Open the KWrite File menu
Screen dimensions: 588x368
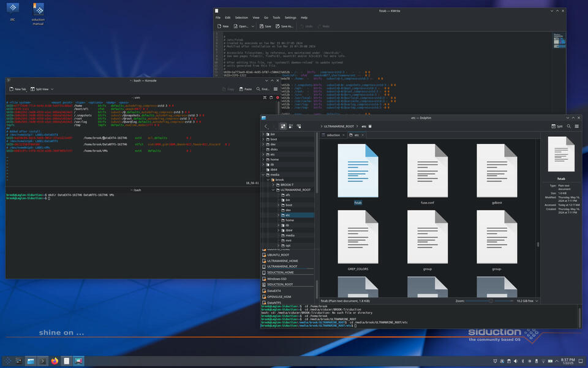pos(218,18)
